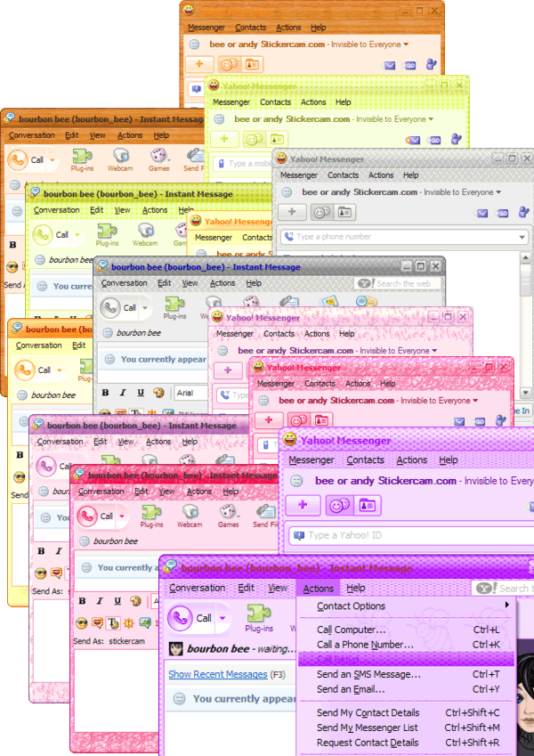Open the text color palette in the gray IM window
The width and height of the screenshot is (534, 756).
tap(158, 393)
